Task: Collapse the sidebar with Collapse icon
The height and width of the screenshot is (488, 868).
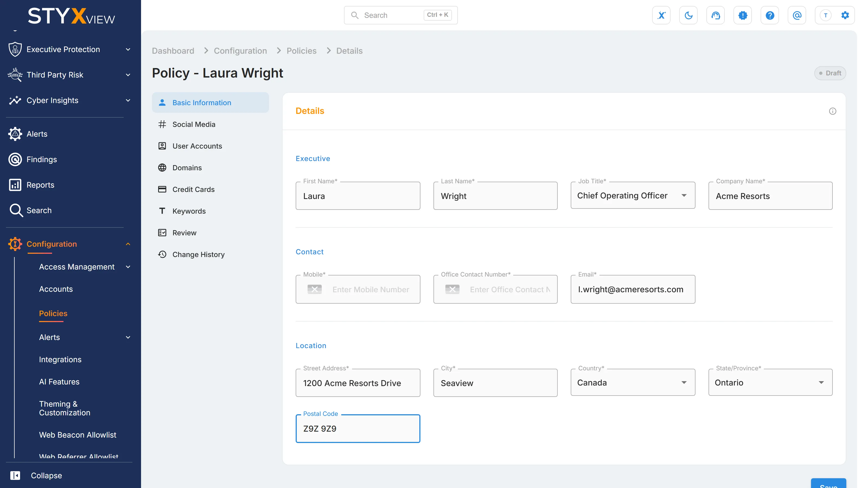Action: tap(15, 476)
